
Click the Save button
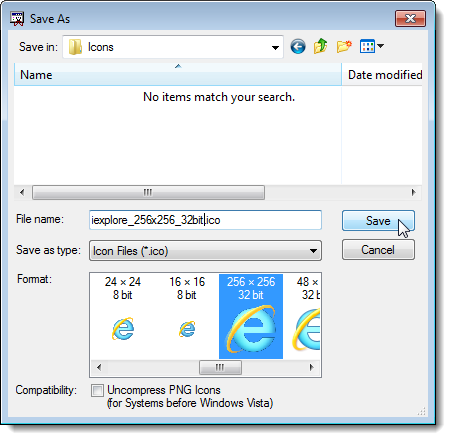pyautogui.click(x=378, y=221)
